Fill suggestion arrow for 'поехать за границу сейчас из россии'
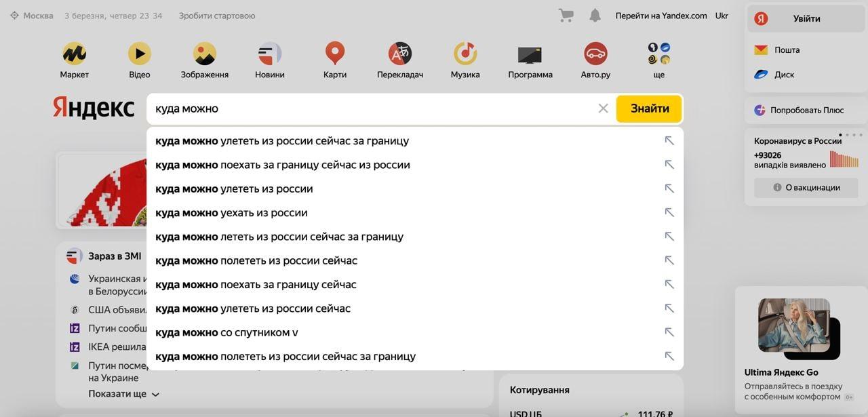The height and width of the screenshot is (417, 868). pos(669,165)
